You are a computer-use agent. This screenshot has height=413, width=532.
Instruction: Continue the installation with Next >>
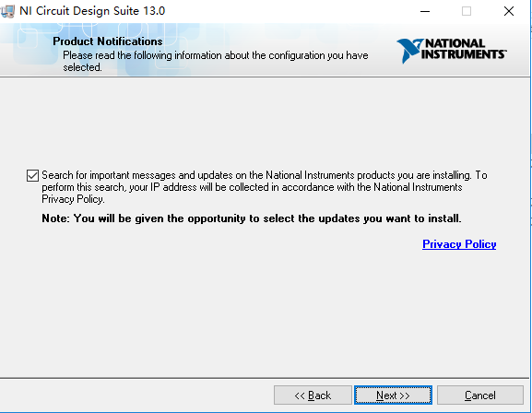point(393,395)
